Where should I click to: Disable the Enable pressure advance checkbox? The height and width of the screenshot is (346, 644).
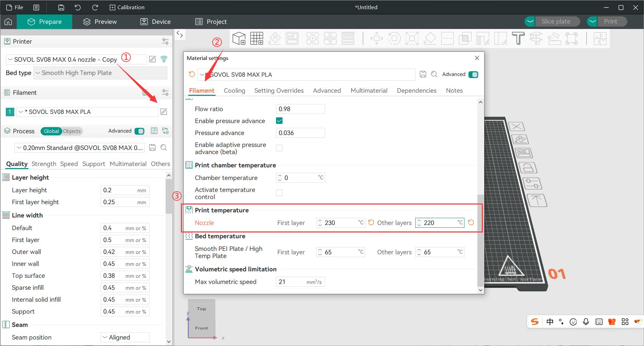tap(279, 121)
